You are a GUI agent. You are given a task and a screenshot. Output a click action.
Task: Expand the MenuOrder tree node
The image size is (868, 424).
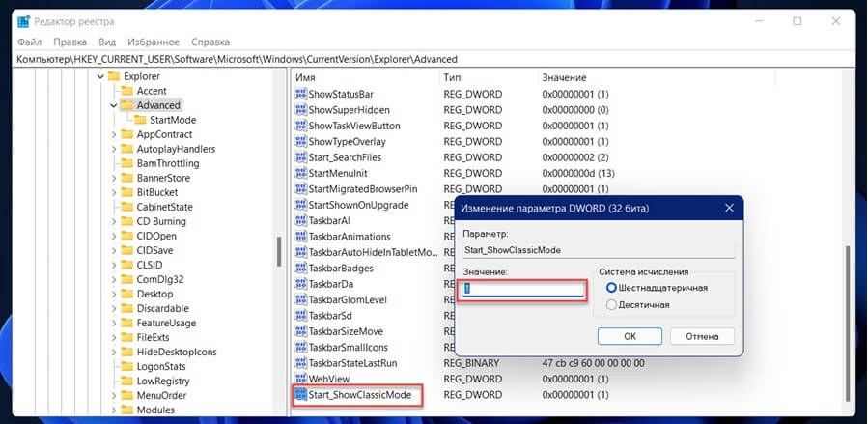(x=114, y=395)
